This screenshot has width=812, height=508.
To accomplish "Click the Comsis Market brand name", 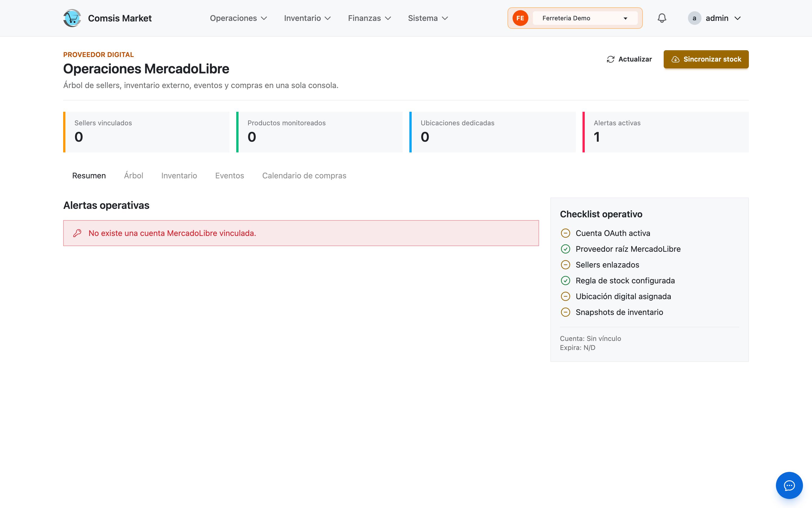I will point(120,18).
